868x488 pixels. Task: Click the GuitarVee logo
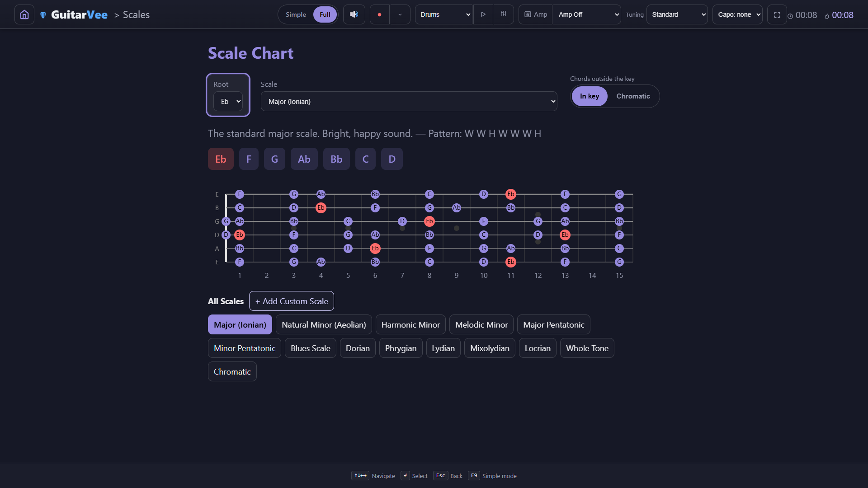pyautogui.click(x=74, y=14)
